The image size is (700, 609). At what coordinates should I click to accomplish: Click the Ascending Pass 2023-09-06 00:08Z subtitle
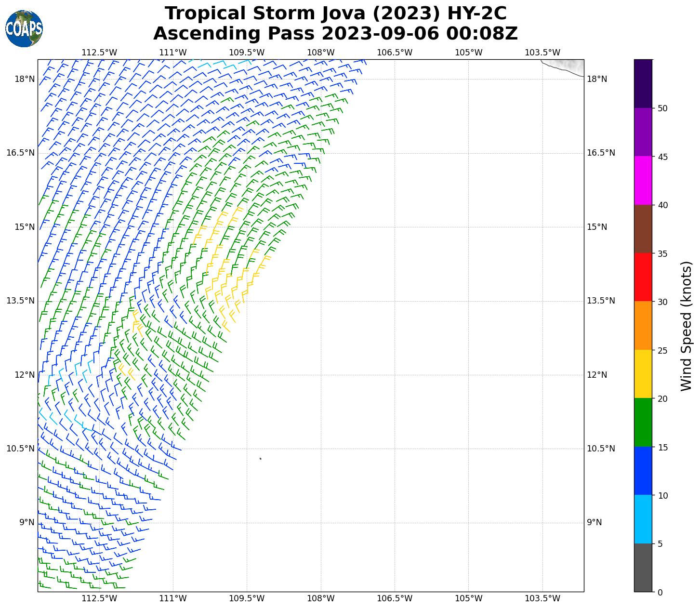(x=335, y=34)
